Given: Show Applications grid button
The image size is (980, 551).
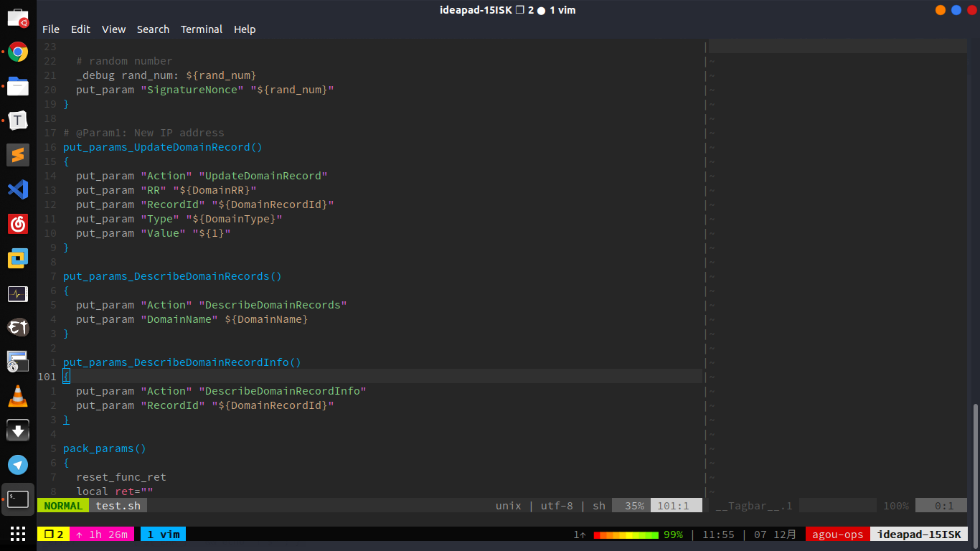Looking at the screenshot, I should point(18,534).
